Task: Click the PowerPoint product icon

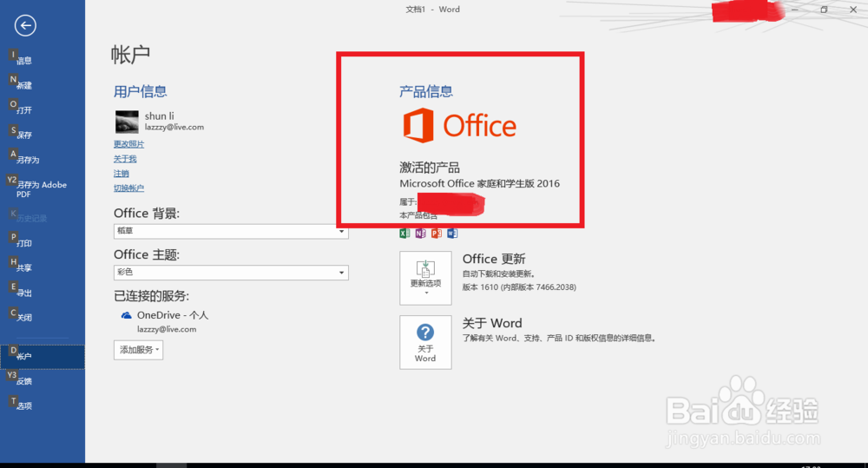Action: coord(437,234)
